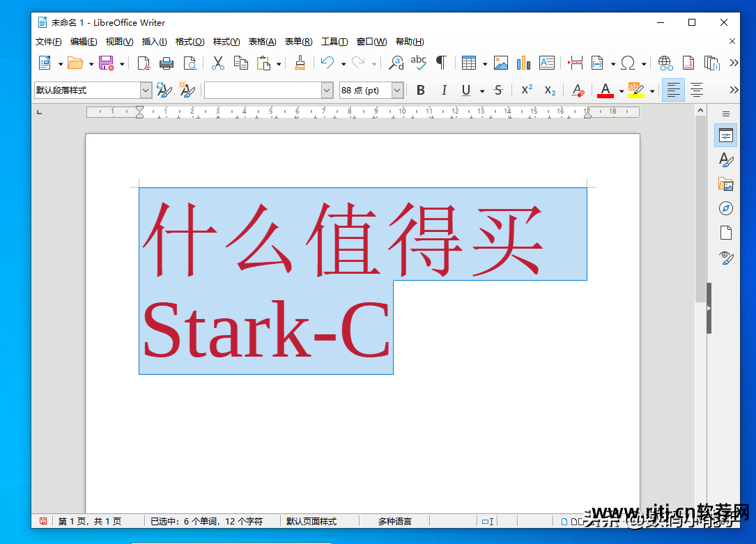Open a file with the folder icon
The width and height of the screenshot is (756, 544).
click(75, 63)
